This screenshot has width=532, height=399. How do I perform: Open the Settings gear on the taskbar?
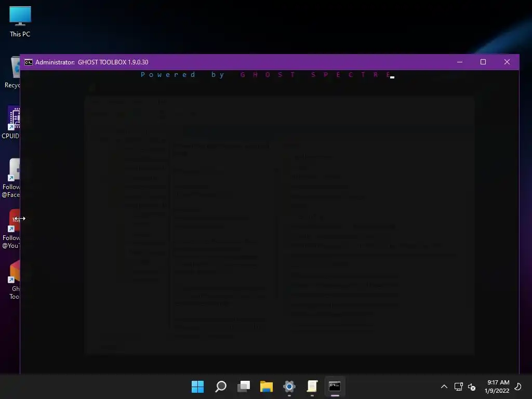click(289, 387)
